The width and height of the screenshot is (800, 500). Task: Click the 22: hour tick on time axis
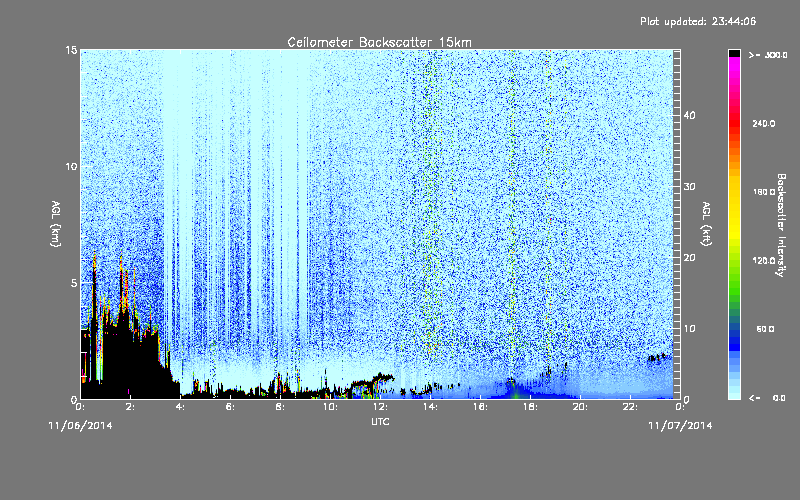click(x=630, y=407)
